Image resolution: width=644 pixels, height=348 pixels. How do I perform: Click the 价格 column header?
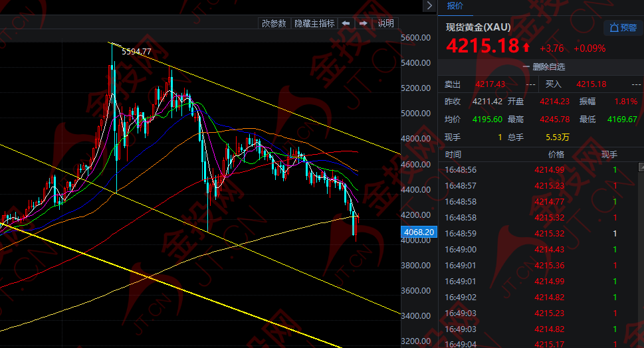pyautogui.click(x=556, y=155)
